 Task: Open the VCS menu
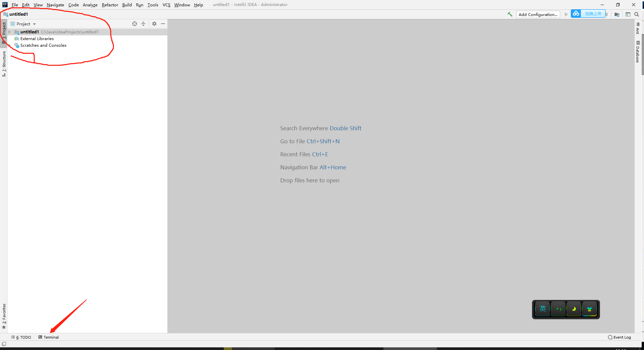point(166,5)
